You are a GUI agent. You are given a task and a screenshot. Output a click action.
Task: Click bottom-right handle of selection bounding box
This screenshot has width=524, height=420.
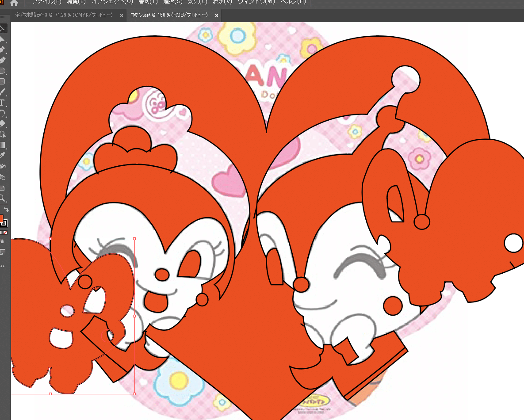point(134,394)
